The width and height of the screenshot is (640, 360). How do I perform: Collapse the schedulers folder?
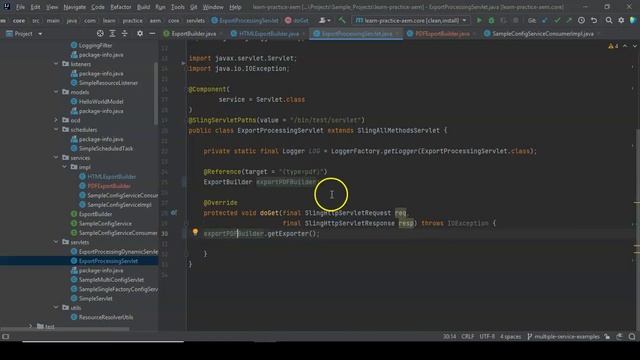point(56,129)
